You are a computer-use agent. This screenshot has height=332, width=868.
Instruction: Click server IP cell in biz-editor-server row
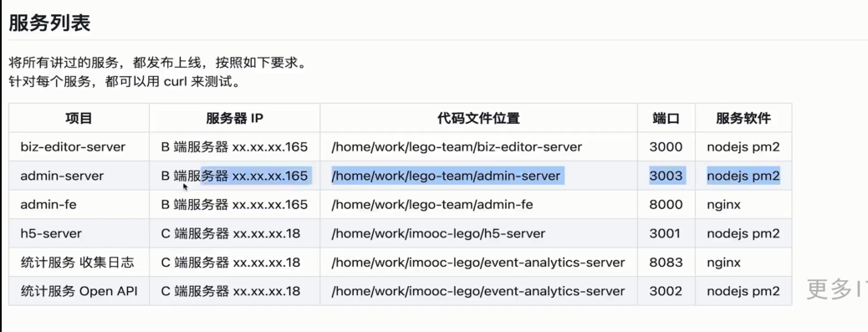coord(234,147)
